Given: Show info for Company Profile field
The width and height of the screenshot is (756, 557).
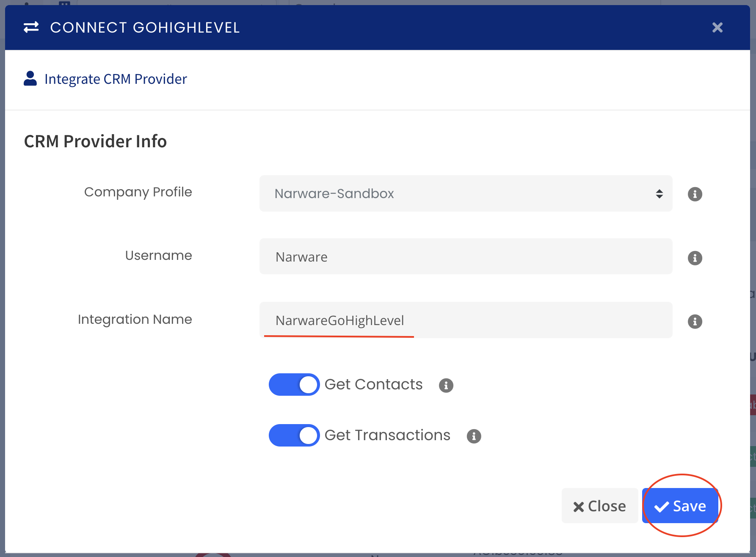Looking at the screenshot, I should pos(695,194).
